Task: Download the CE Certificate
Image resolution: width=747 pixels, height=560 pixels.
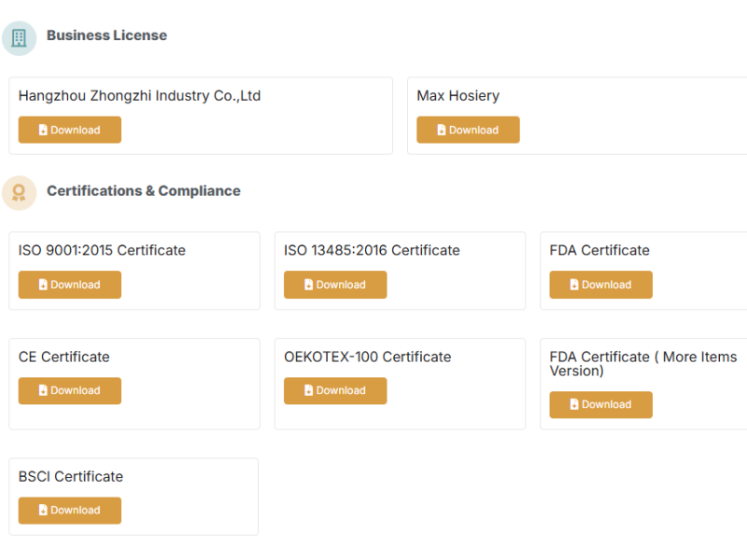Action: (x=69, y=390)
